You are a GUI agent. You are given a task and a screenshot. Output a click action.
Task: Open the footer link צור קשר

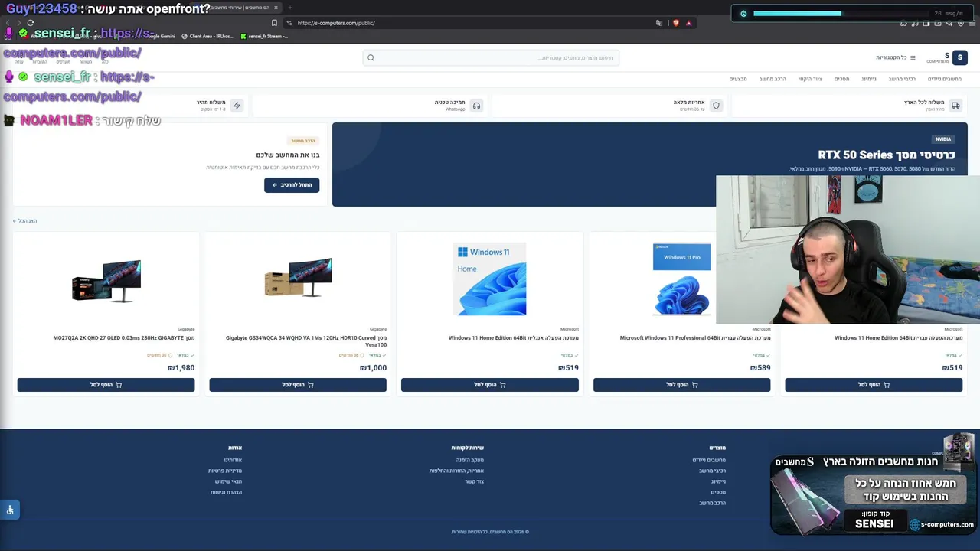tap(475, 481)
